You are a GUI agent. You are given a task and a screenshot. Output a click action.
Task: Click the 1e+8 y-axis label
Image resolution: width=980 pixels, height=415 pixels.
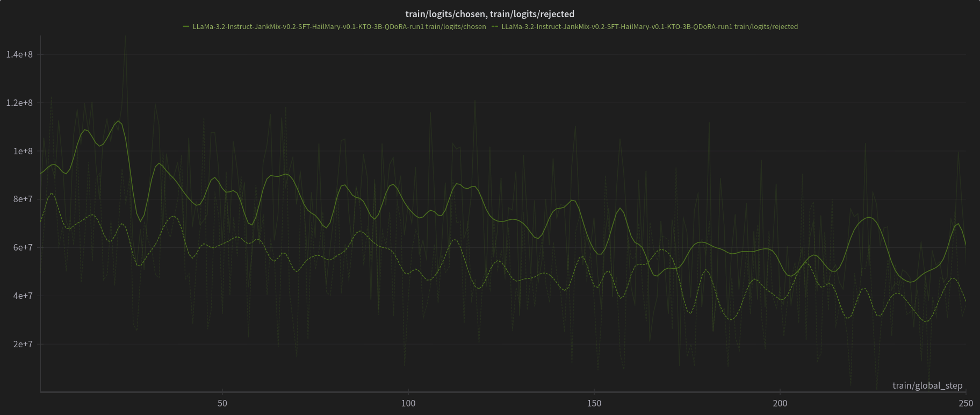(x=23, y=151)
